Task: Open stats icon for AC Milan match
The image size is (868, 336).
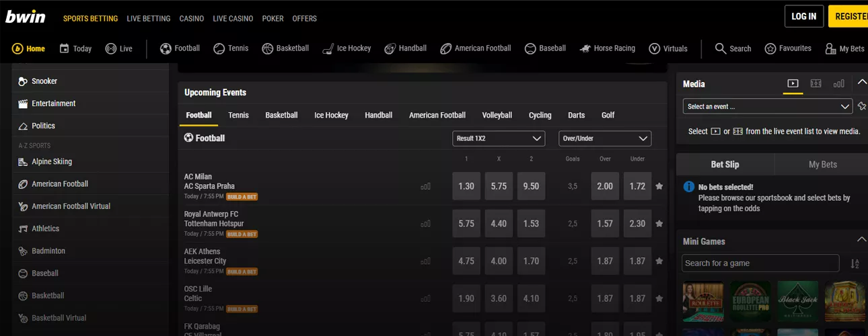Action: pyautogui.click(x=425, y=186)
